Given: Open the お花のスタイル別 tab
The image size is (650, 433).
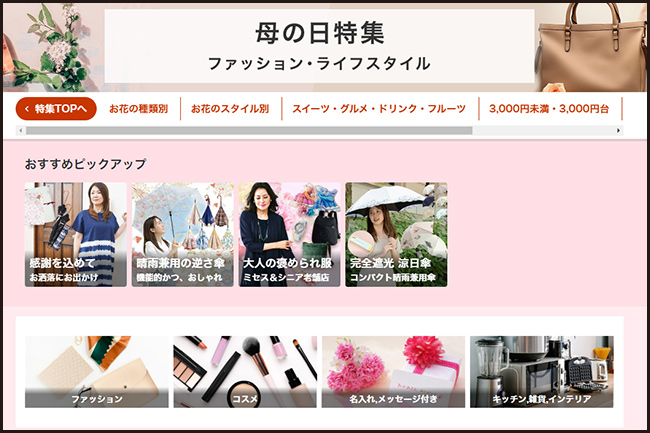Looking at the screenshot, I should tap(230, 109).
